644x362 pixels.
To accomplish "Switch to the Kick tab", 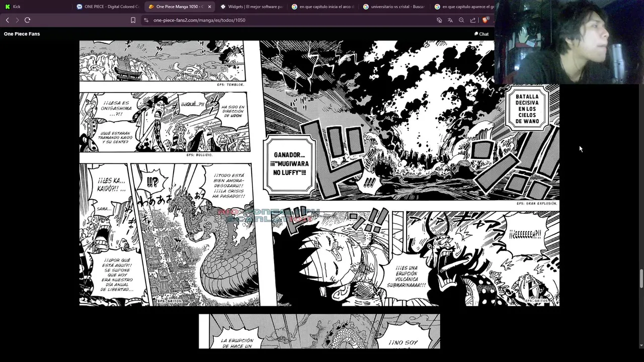I will pyautogui.click(x=35, y=7).
